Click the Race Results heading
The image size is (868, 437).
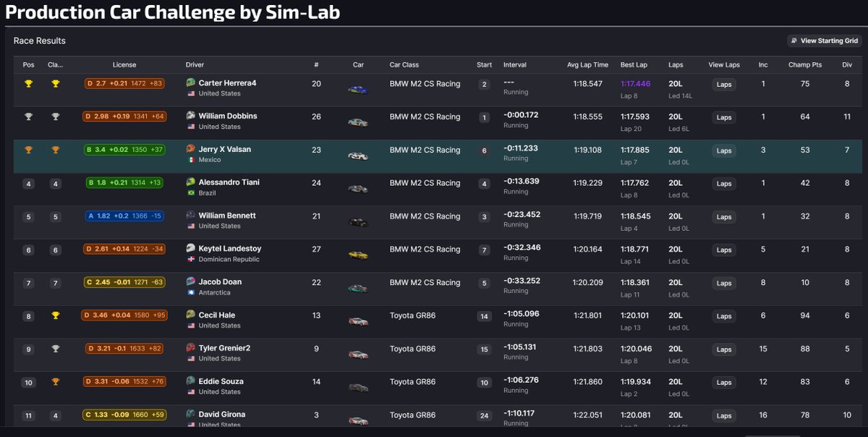pyautogui.click(x=40, y=41)
